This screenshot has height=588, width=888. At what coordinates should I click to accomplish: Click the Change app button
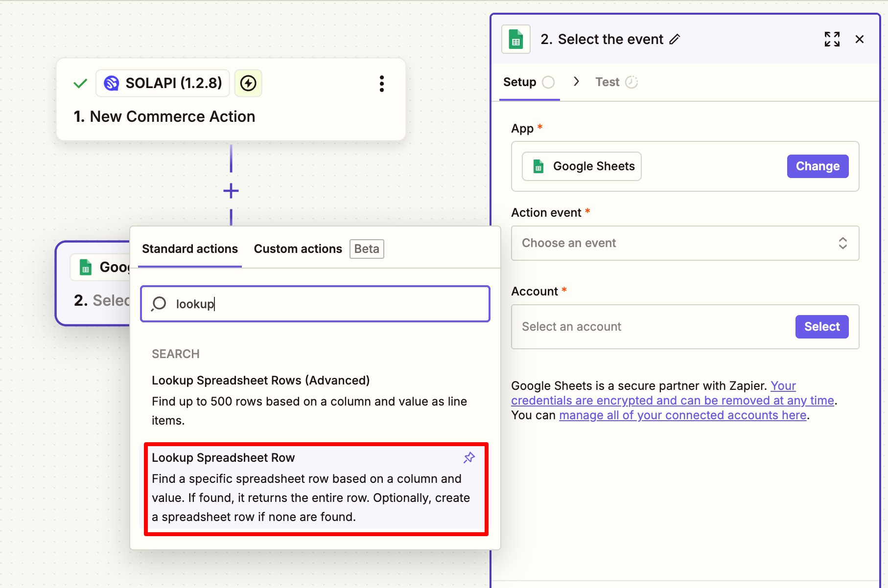(818, 166)
